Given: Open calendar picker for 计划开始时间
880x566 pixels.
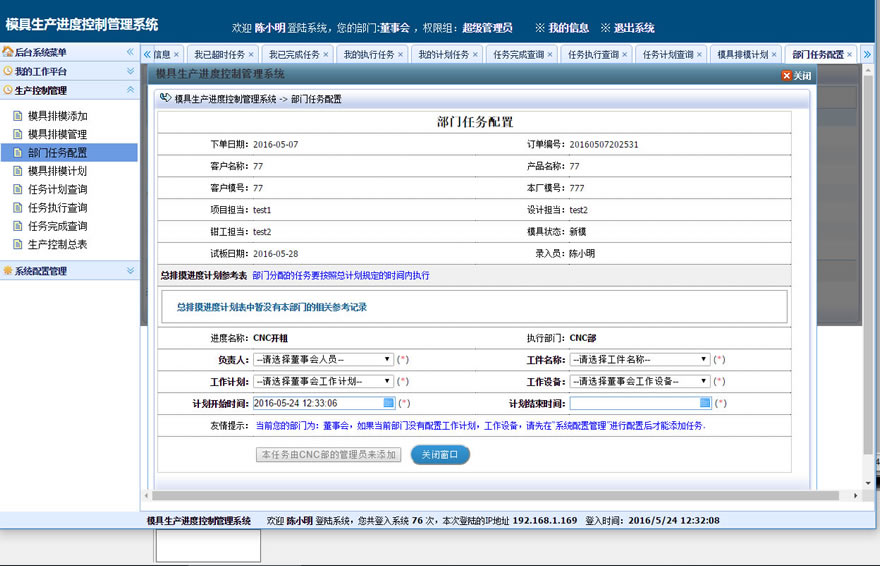Looking at the screenshot, I should click(x=388, y=403).
